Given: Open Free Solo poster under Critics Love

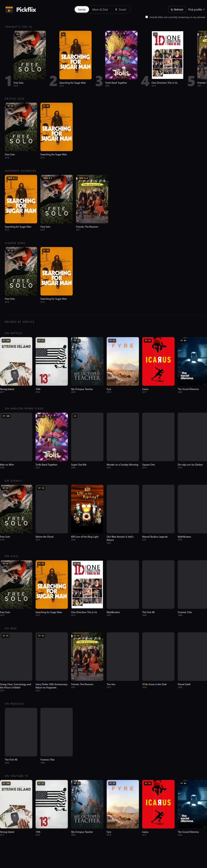Looking at the screenshot, I should click(21, 127).
